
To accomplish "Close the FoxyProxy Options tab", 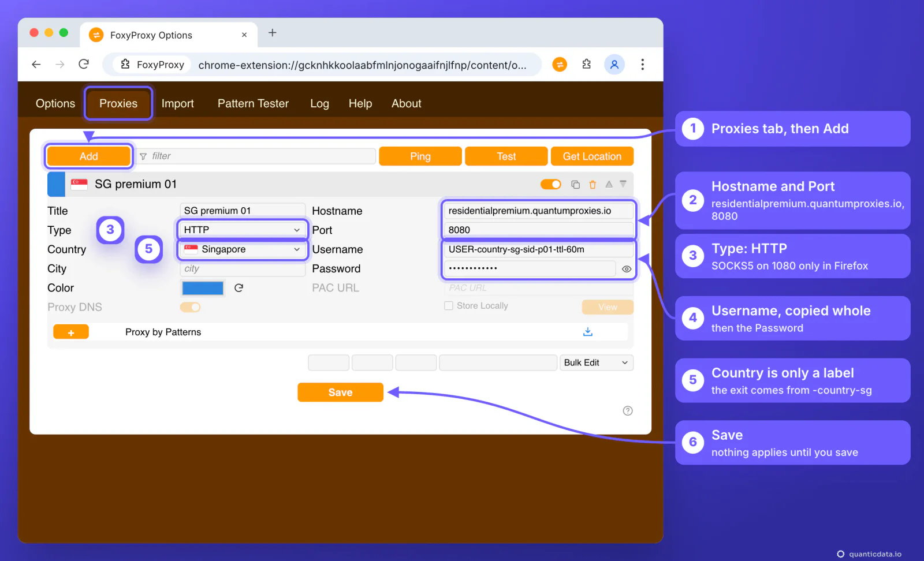I will click(244, 35).
